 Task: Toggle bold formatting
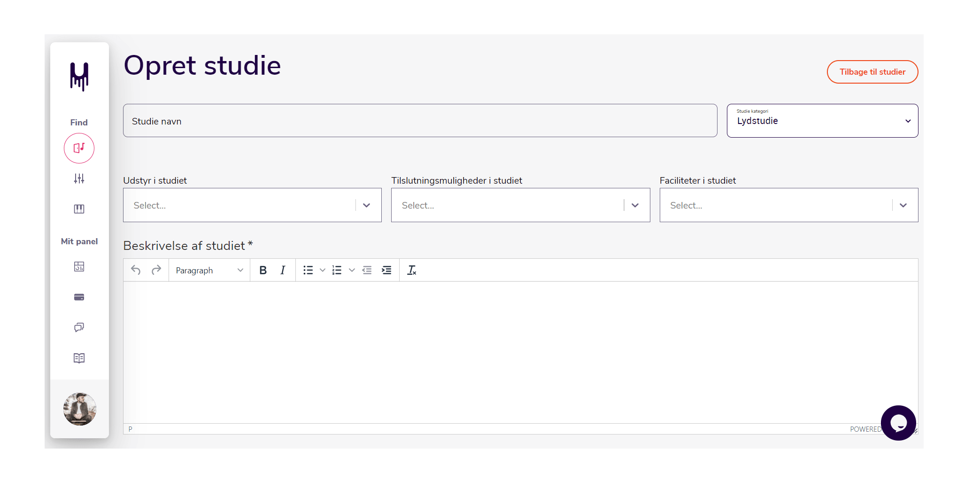(263, 270)
